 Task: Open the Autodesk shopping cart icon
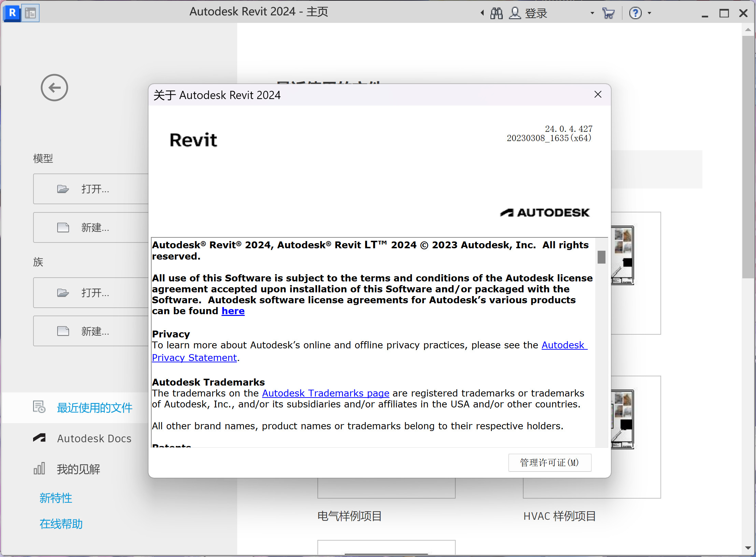[608, 13]
